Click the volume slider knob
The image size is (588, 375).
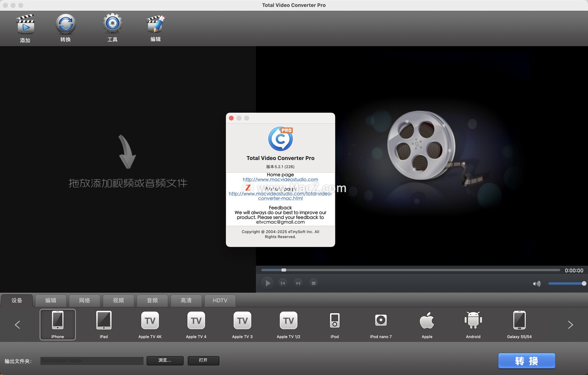click(584, 283)
